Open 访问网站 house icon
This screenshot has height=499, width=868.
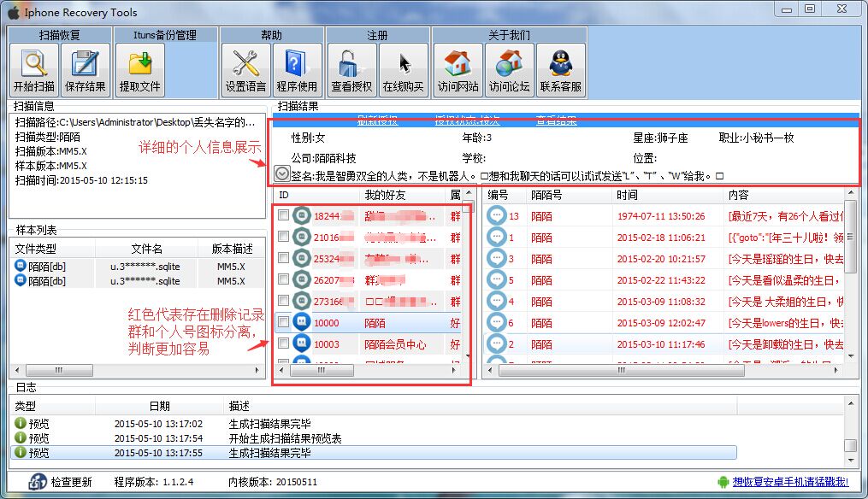point(458,70)
